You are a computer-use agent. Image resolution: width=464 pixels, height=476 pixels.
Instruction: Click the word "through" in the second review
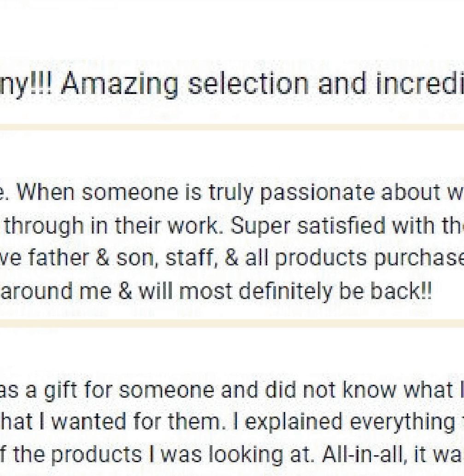[x=35, y=226]
